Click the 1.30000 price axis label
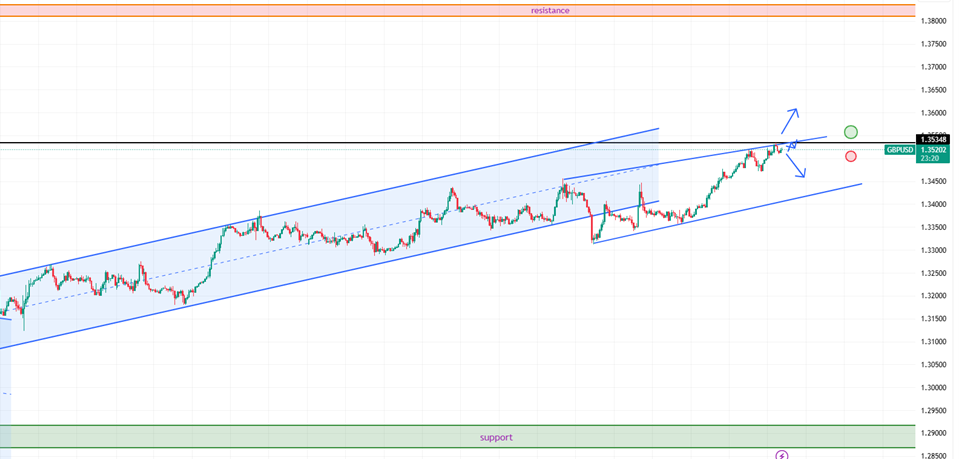This screenshot has height=459, width=959. [x=935, y=387]
